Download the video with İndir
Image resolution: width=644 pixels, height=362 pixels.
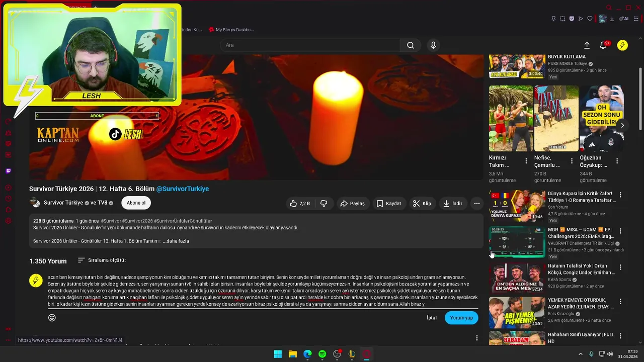tap(452, 204)
